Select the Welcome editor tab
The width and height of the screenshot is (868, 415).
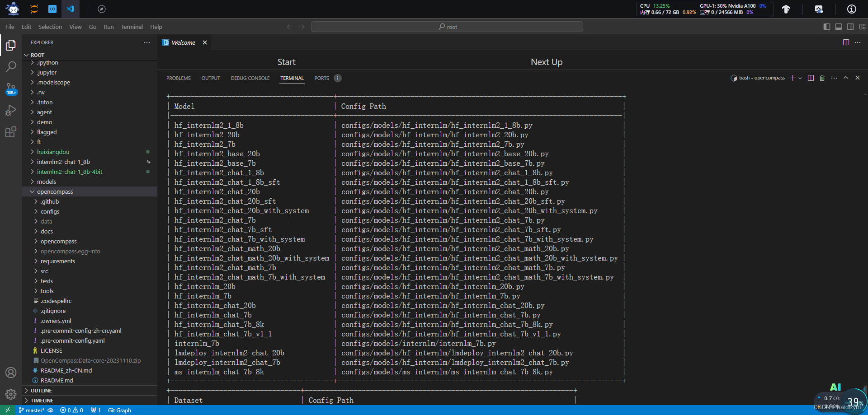point(183,42)
